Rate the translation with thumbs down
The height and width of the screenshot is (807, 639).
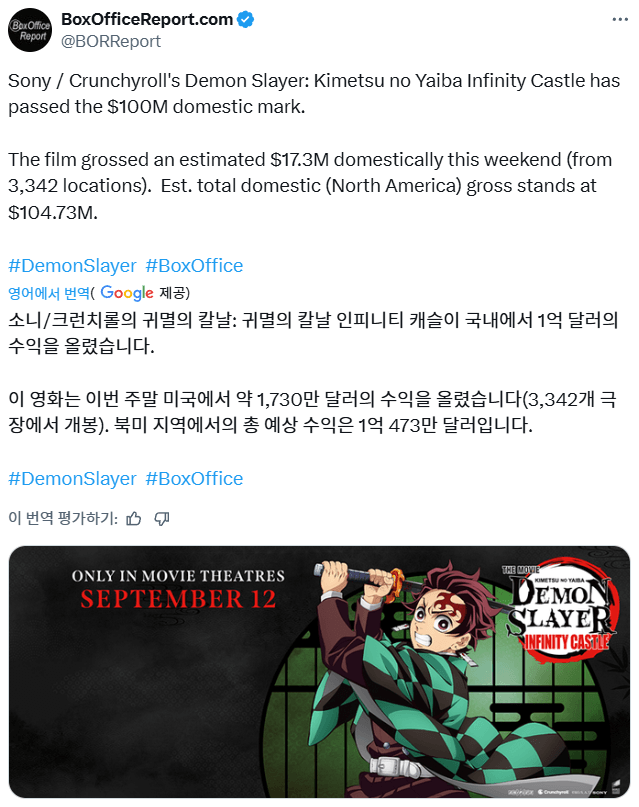[x=162, y=518]
